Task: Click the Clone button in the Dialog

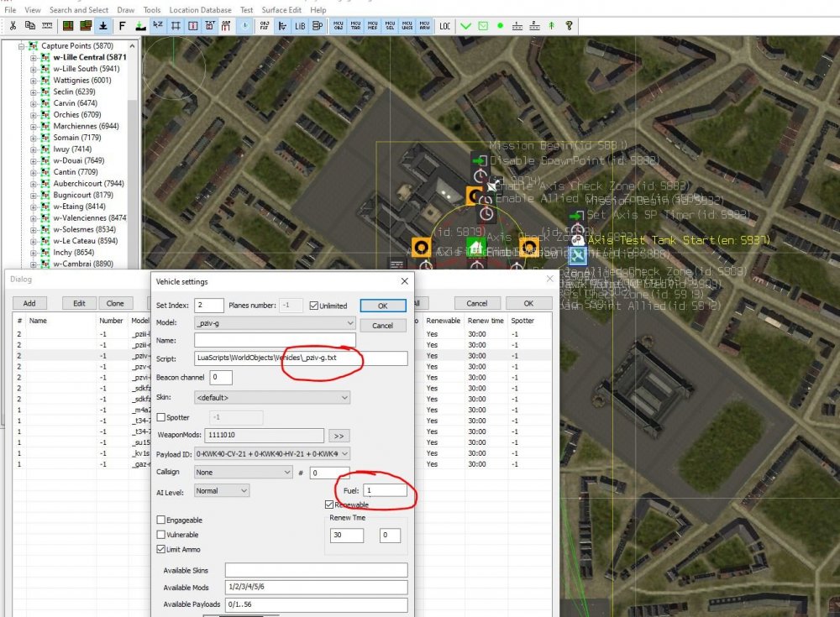Action: click(x=115, y=303)
